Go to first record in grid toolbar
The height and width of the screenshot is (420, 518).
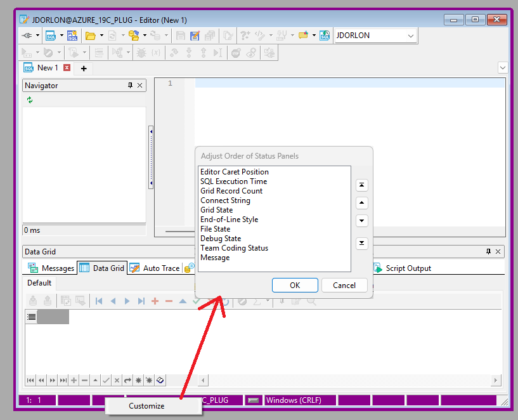pos(99,301)
